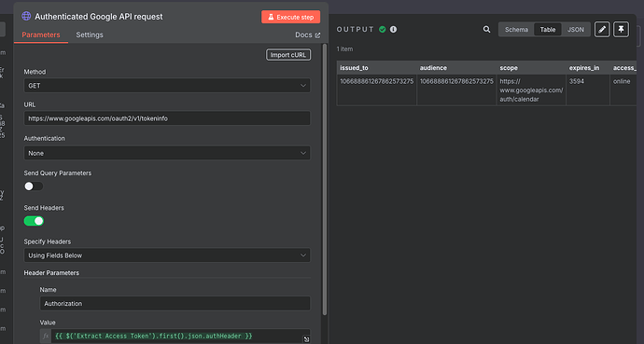
Task: Click the green success checkmark icon
Action: coord(383,30)
